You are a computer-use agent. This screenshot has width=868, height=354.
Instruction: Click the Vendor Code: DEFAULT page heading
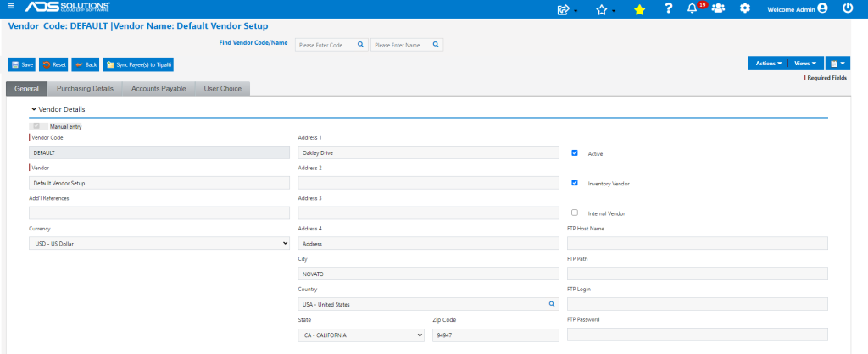point(138,26)
